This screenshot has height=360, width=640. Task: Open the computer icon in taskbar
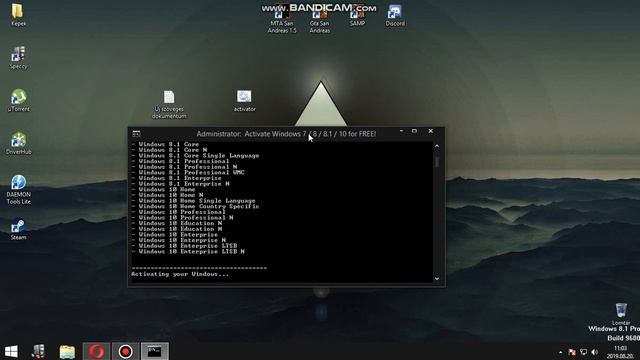38,351
